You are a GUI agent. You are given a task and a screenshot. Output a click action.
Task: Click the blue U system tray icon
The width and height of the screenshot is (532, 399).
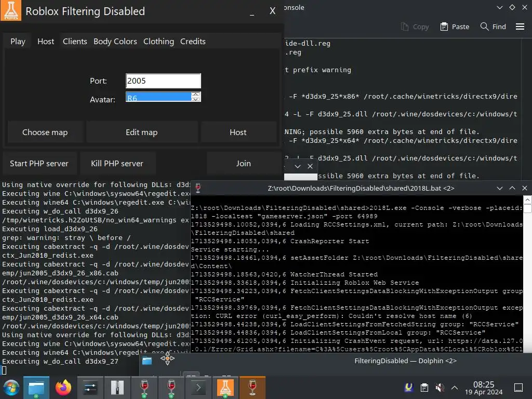point(409,388)
